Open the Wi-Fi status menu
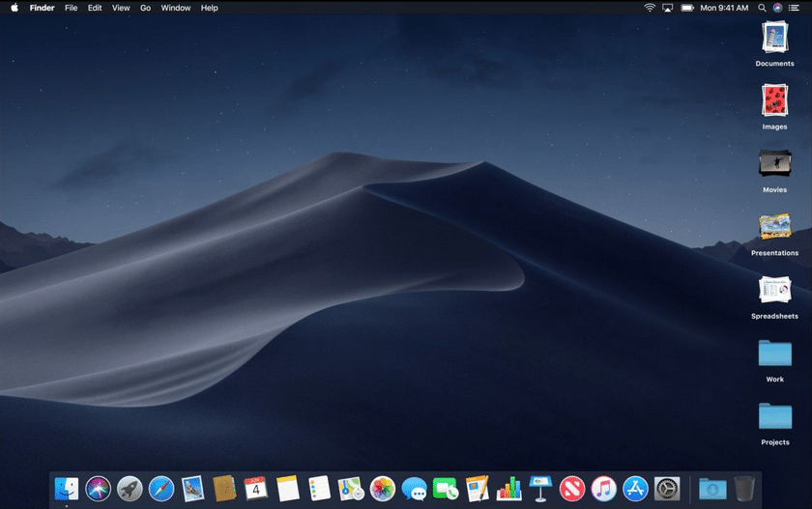The width and height of the screenshot is (812, 509). point(650,8)
